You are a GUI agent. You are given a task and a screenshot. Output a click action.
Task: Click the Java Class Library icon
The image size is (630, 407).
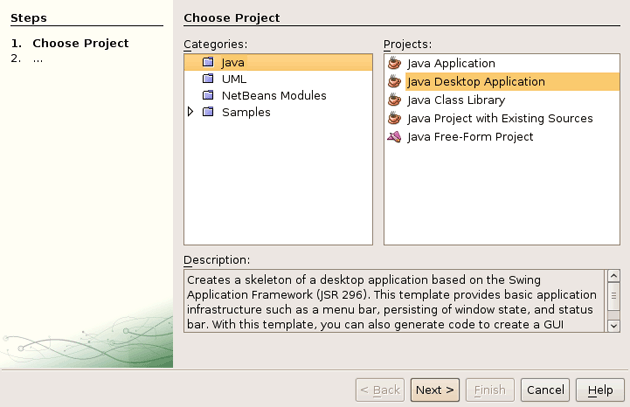point(394,100)
